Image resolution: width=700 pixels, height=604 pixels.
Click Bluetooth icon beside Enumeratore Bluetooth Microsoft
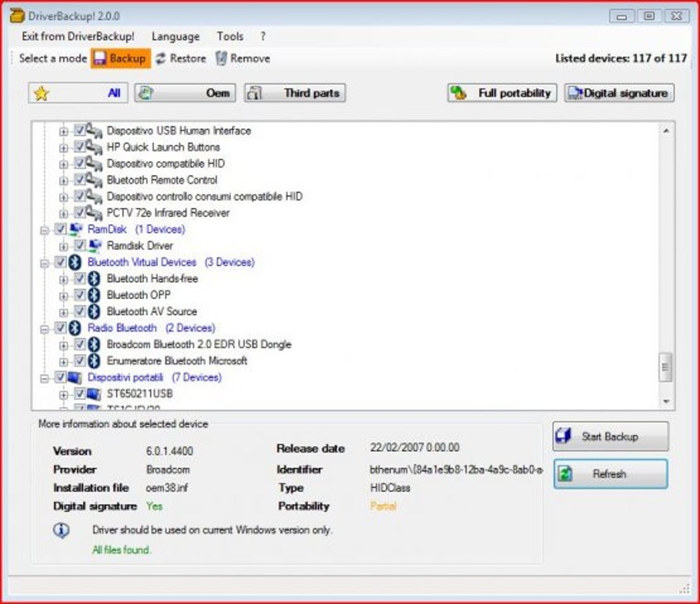[94, 361]
